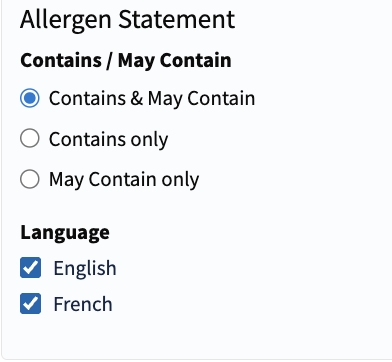Click the 'Language' section heading
Viewport: 392px width, 362px height.
tap(65, 233)
